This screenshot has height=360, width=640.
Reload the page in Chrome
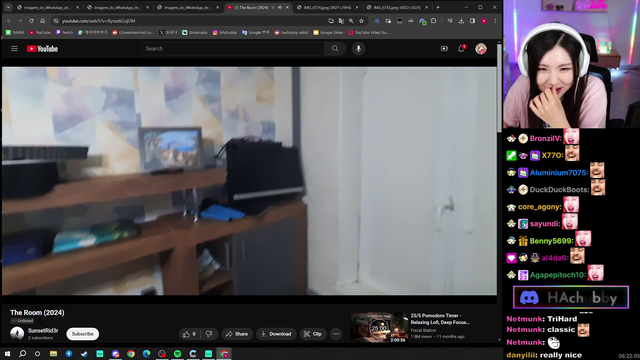point(31,21)
